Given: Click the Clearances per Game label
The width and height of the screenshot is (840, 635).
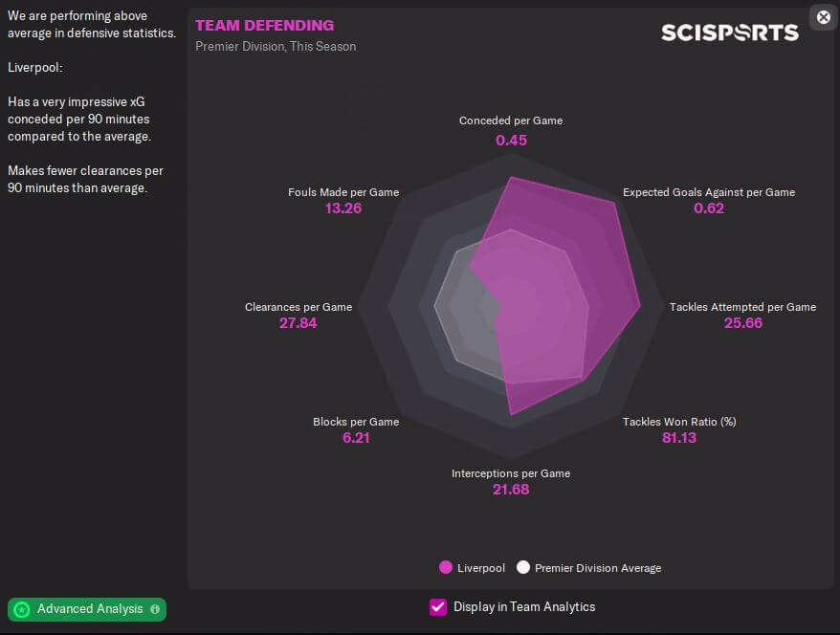Looking at the screenshot, I should tap(298, 307).
